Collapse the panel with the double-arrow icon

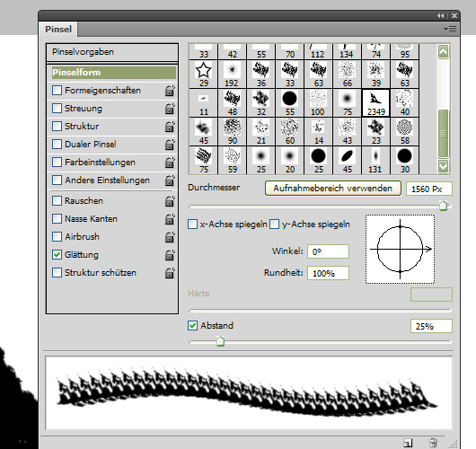point(440,16)
